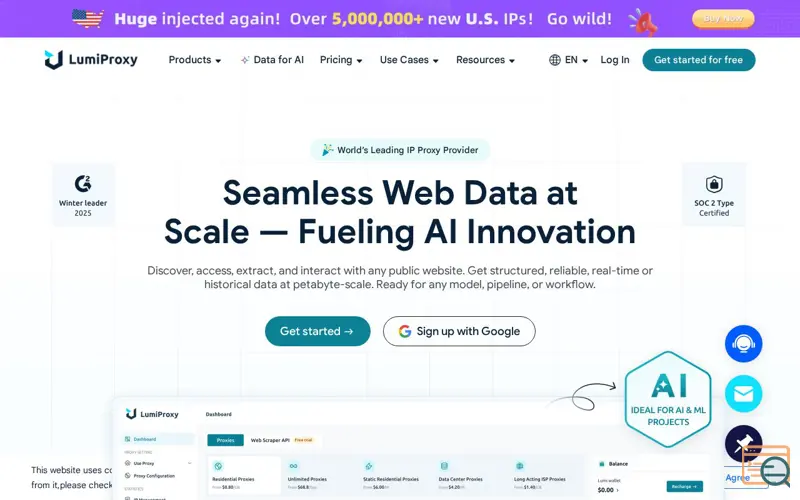Click the email envelope floating button
The height and width of the screenshot is (500, 800).
pyautogui.click(x=743, y=393)
